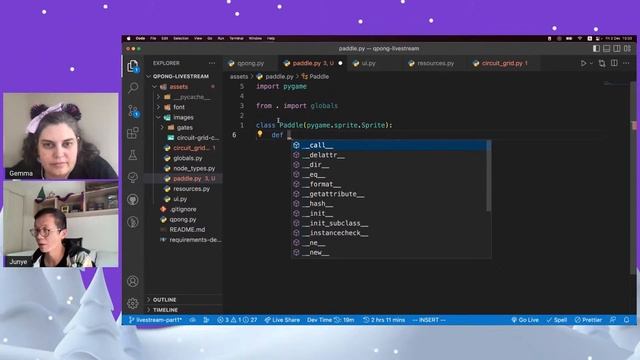640x360 pixels.
Task: Customize layout icon in title bar
Action: (627, 49)
